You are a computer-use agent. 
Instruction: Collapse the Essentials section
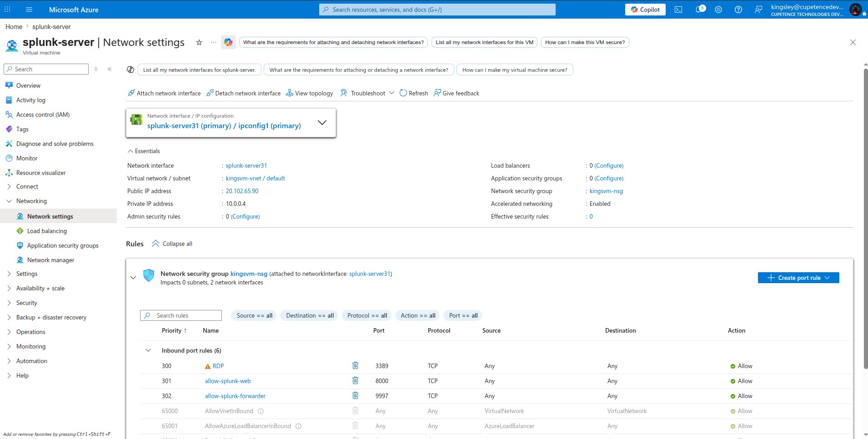coord(144,151)
